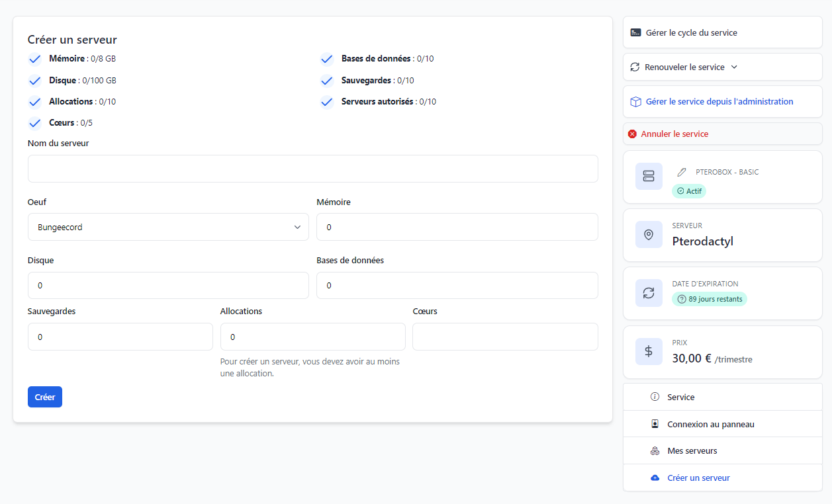Image resolution: width=832 pixels, height=504 pixels.
Task: Open the Oeuf dropdown showing Bungeecord
Action: point(168,227)
